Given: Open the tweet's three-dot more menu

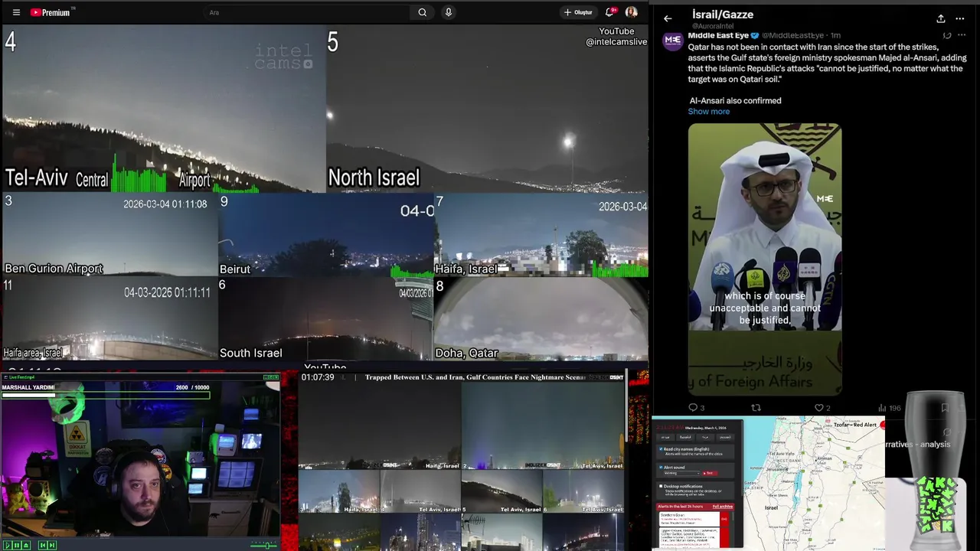Looking at the screenshot, I should 962,35.
